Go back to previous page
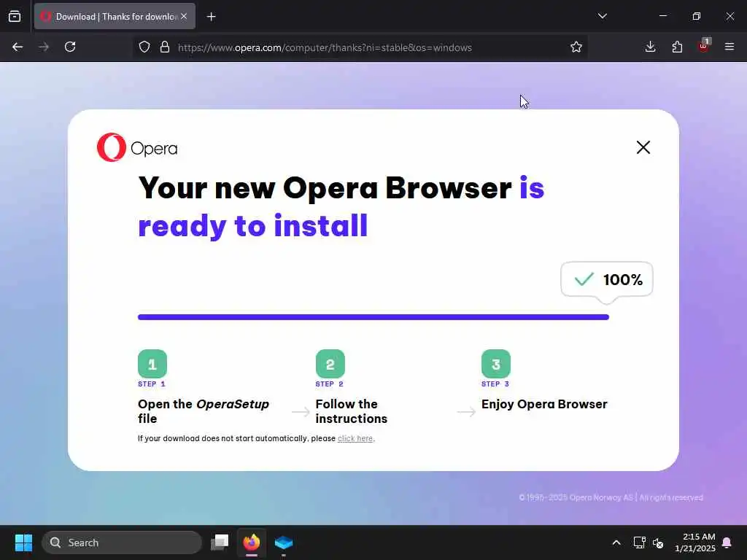This screenshot has width=747, height=560. 18,47
